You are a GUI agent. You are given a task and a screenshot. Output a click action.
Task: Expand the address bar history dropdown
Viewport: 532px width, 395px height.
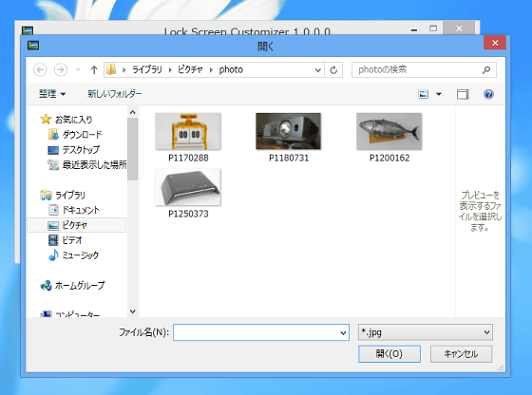[318, 70]
